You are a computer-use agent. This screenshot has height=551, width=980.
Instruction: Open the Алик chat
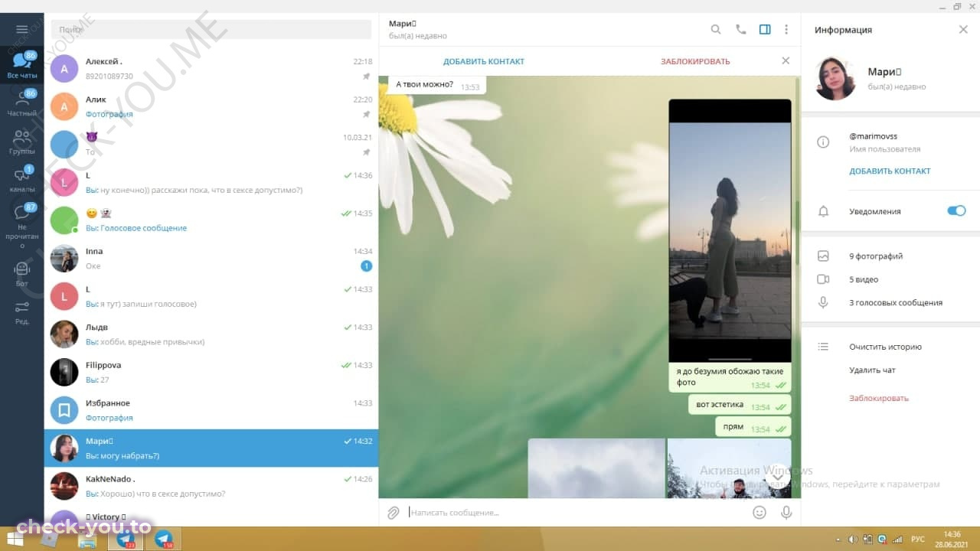(211, 106)
